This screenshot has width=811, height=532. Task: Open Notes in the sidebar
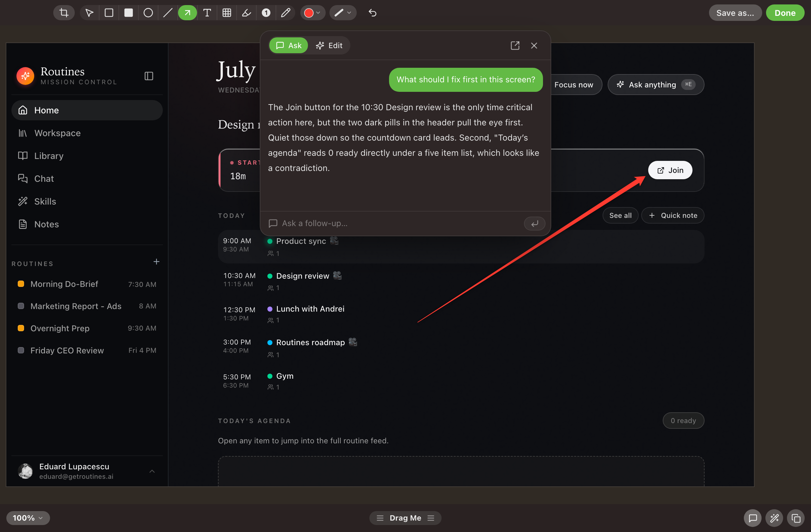(x=87, y=224)
